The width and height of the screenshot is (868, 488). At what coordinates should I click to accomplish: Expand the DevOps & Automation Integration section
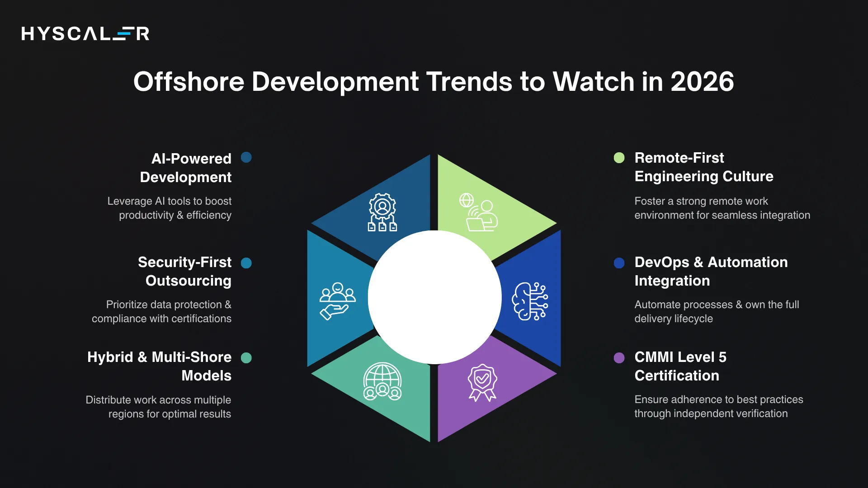point(711,271)
